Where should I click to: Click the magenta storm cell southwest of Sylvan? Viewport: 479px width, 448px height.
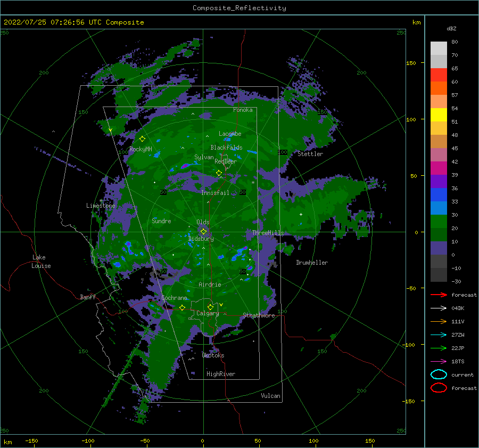point(185,166)
